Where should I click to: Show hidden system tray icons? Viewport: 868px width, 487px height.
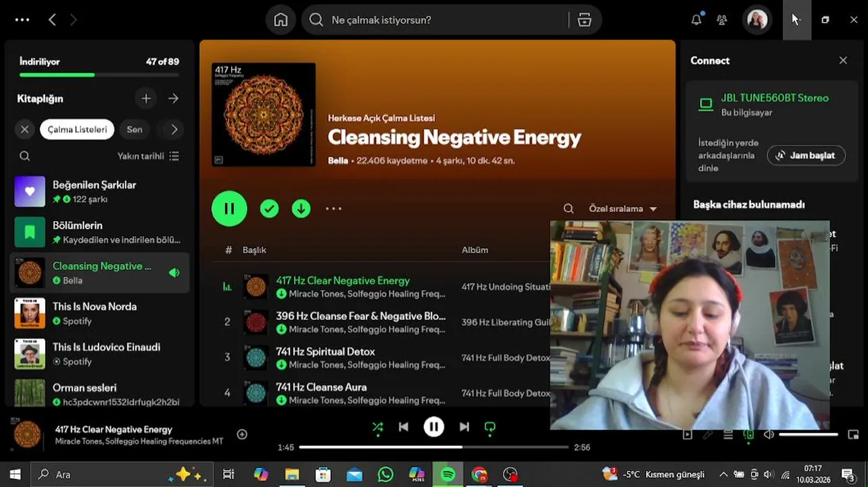(723, 475)
